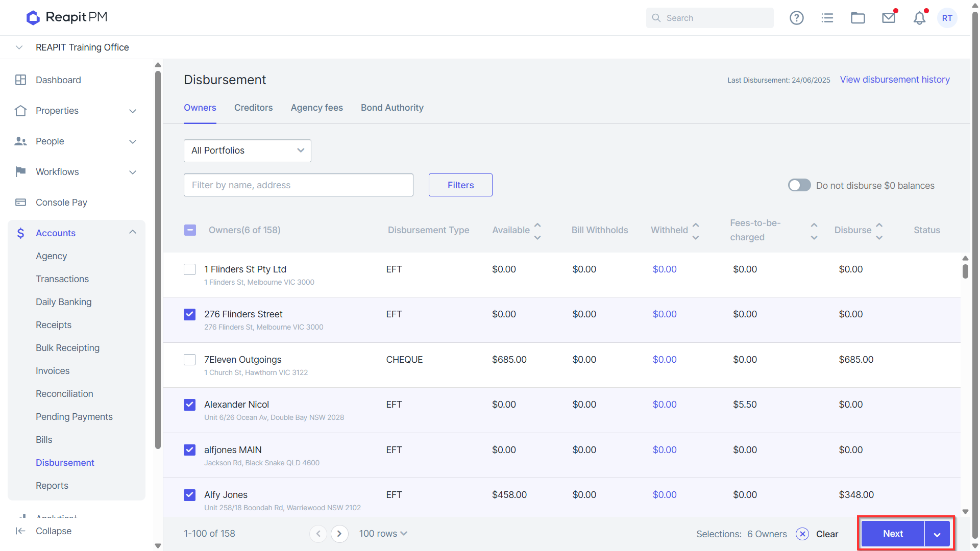980x551 pixels.
Task: Click the owners table vertical scrollbar thumb
Action: click(x=965, y=271)
